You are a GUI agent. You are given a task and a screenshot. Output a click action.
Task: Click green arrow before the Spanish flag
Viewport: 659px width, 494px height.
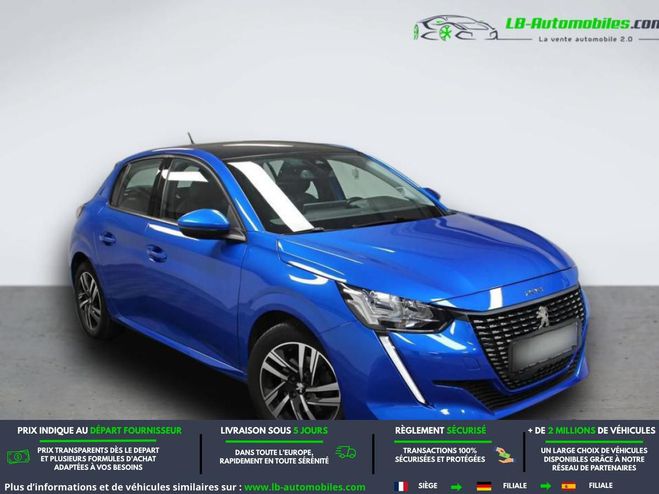coord(545,487)
